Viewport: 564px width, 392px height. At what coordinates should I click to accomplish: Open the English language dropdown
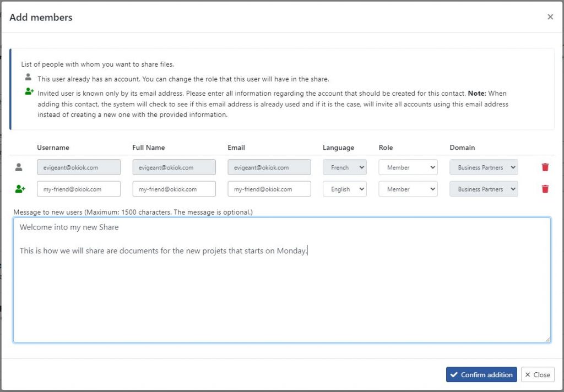point(345,189)
